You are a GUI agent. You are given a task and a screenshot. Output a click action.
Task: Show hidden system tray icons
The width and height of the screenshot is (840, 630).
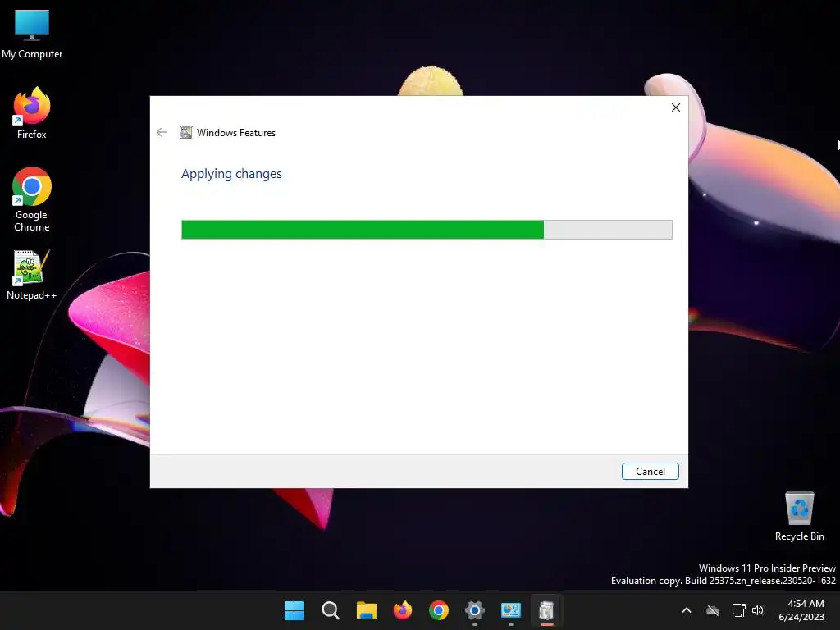(x=687, y=610)
